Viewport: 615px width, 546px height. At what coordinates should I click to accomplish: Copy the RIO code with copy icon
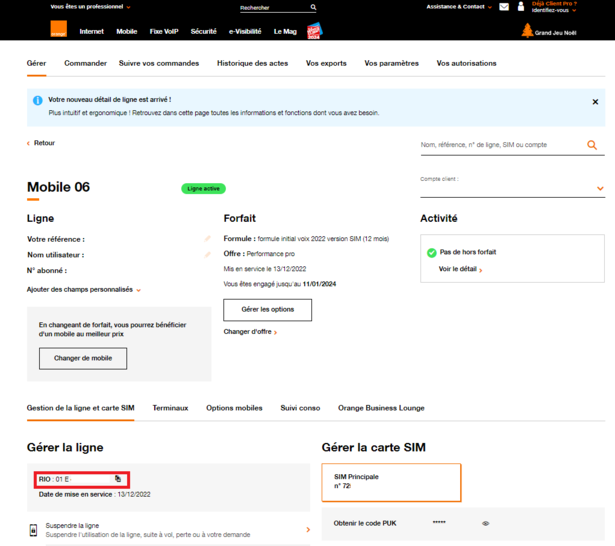(x=118, y=479)
